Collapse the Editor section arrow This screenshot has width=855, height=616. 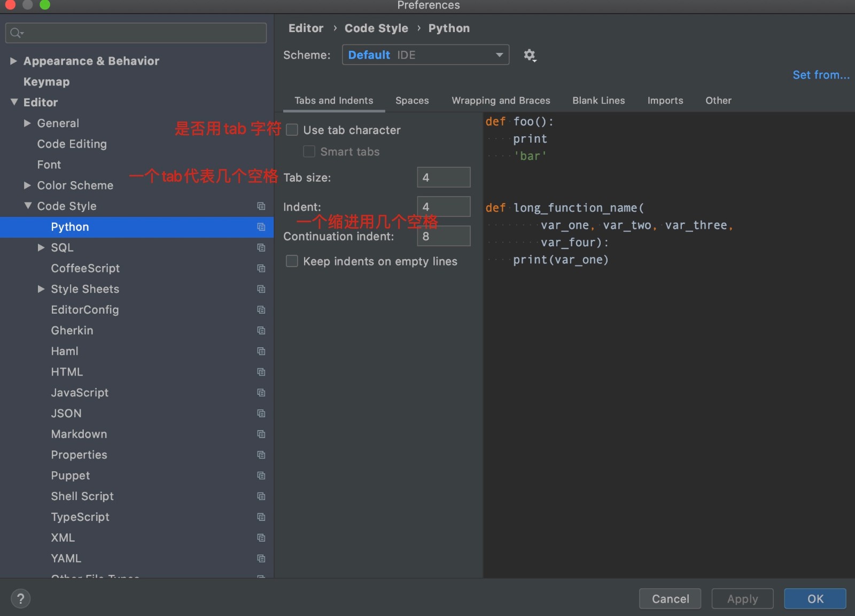click(14, 102)
